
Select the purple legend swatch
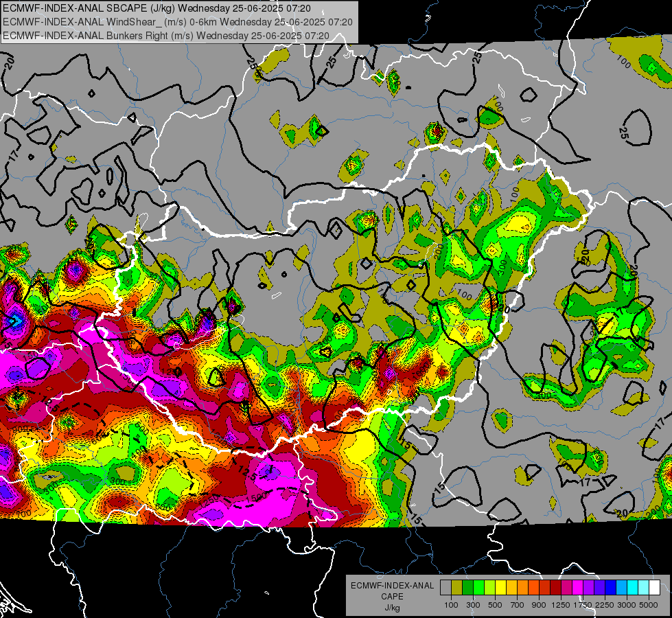(x=589, y=588)
